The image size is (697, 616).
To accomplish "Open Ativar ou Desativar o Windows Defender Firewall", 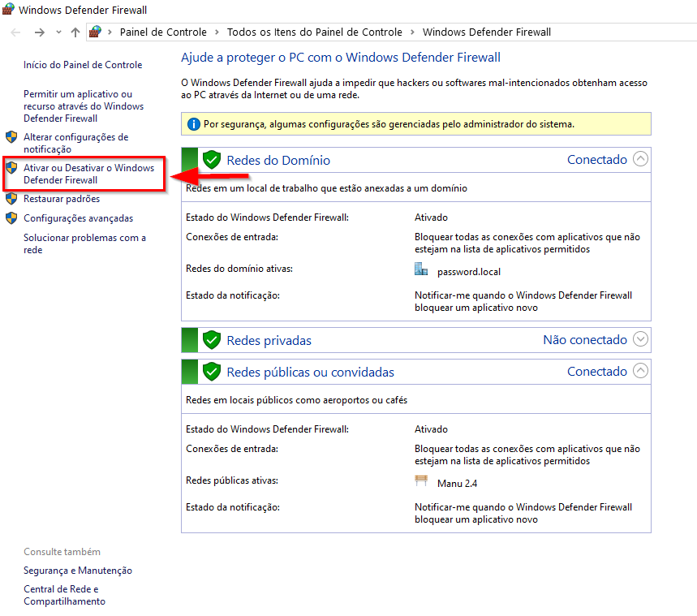I will click(x=89, y=174).
